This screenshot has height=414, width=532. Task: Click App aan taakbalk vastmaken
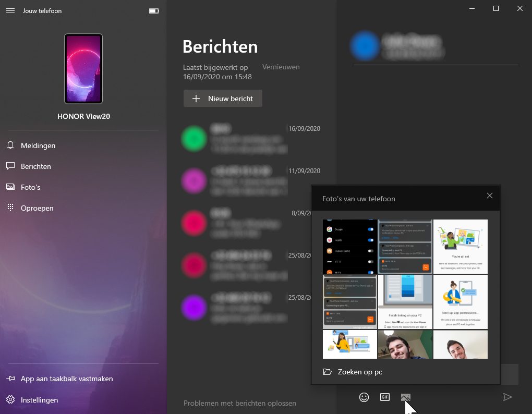(x=66, y=379)
